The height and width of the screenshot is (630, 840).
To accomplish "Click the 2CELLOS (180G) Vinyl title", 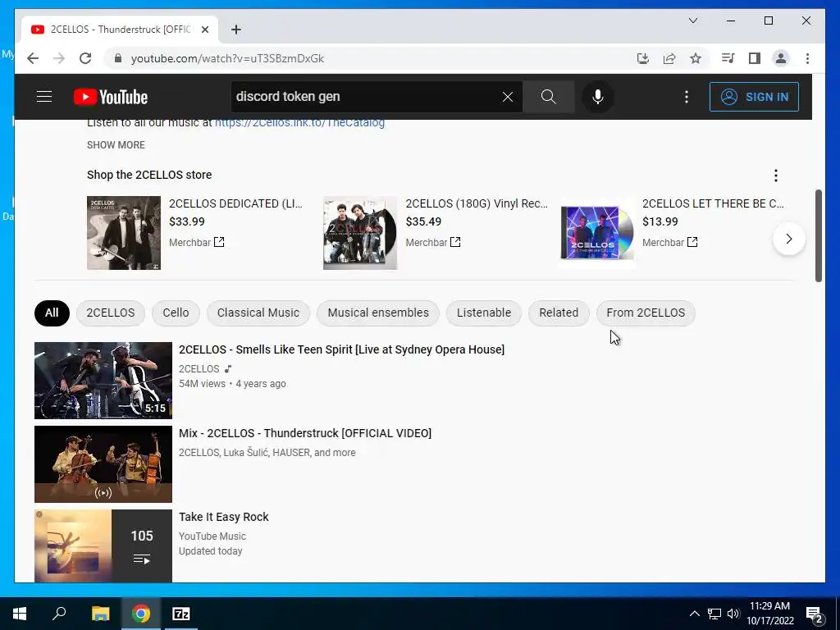I will point(477,203).
